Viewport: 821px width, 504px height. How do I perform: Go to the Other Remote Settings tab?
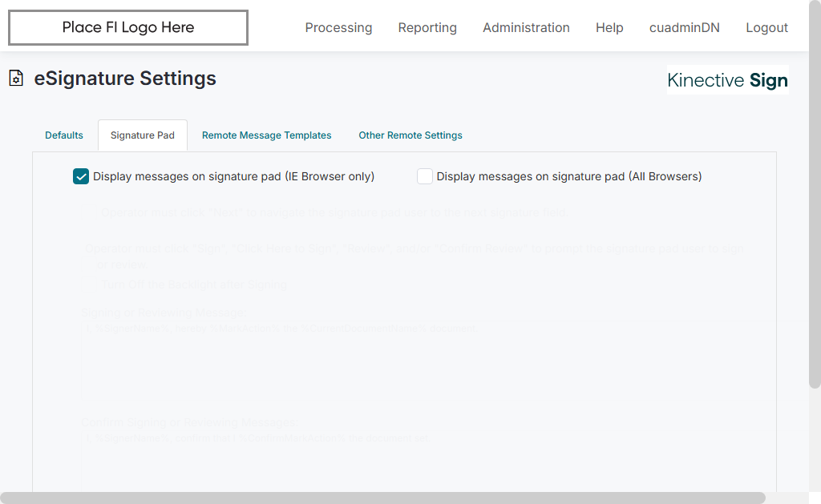point(410,135)
